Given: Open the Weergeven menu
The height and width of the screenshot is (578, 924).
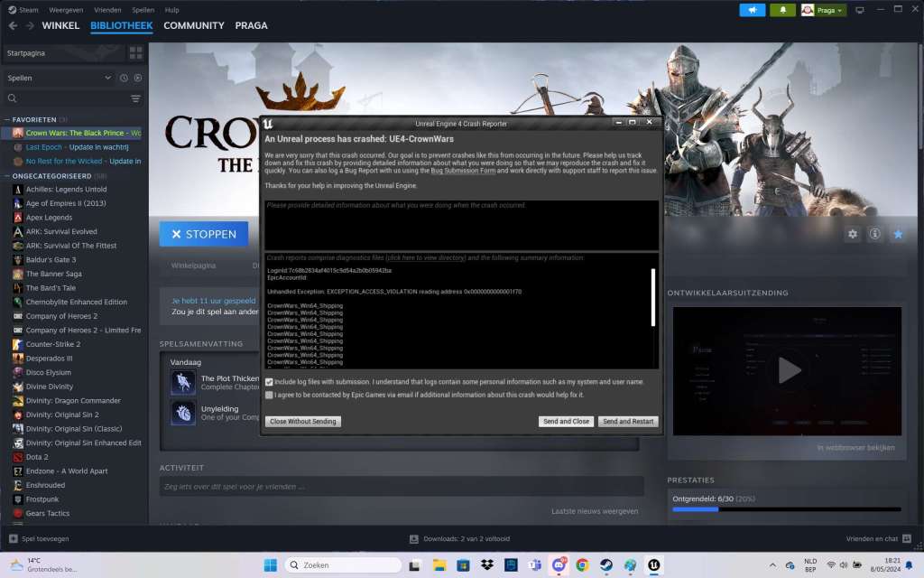Looking at the screenshot, I should tap(66, 10).
